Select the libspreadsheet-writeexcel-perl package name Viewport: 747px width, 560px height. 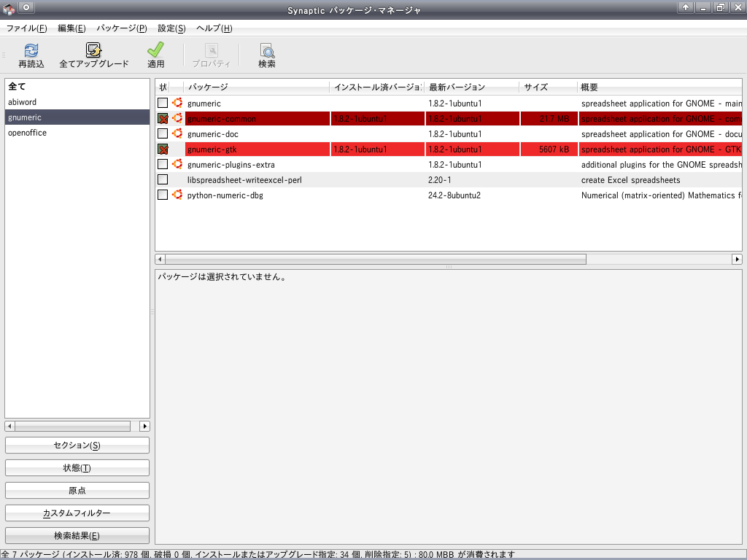tap(244, 180)
